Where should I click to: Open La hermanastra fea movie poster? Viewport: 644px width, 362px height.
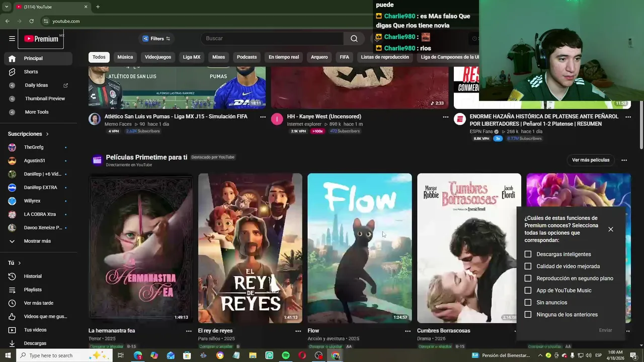pos(140,248)
